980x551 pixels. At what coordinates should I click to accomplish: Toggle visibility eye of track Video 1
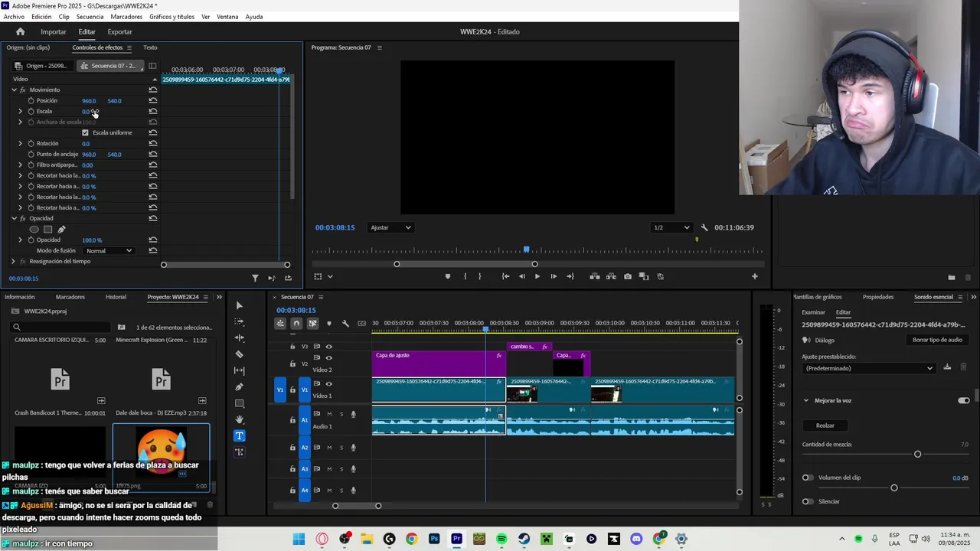coord(328,383)
